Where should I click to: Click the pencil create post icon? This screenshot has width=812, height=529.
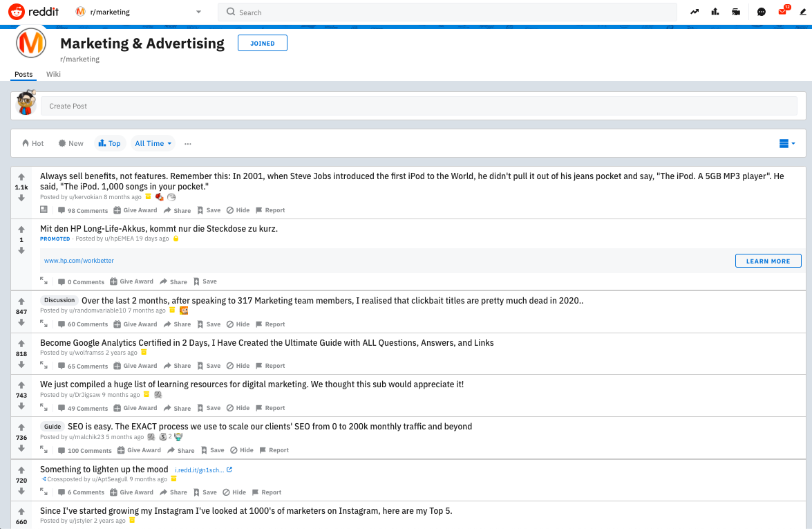[x=802, y=12]
